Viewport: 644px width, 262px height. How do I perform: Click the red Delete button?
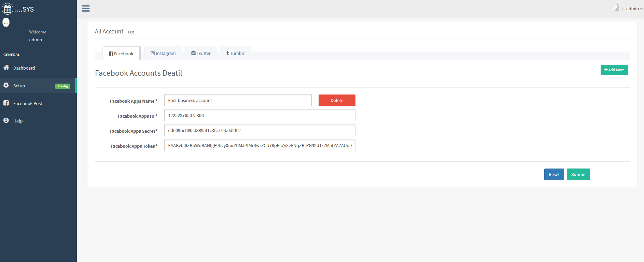337,100
